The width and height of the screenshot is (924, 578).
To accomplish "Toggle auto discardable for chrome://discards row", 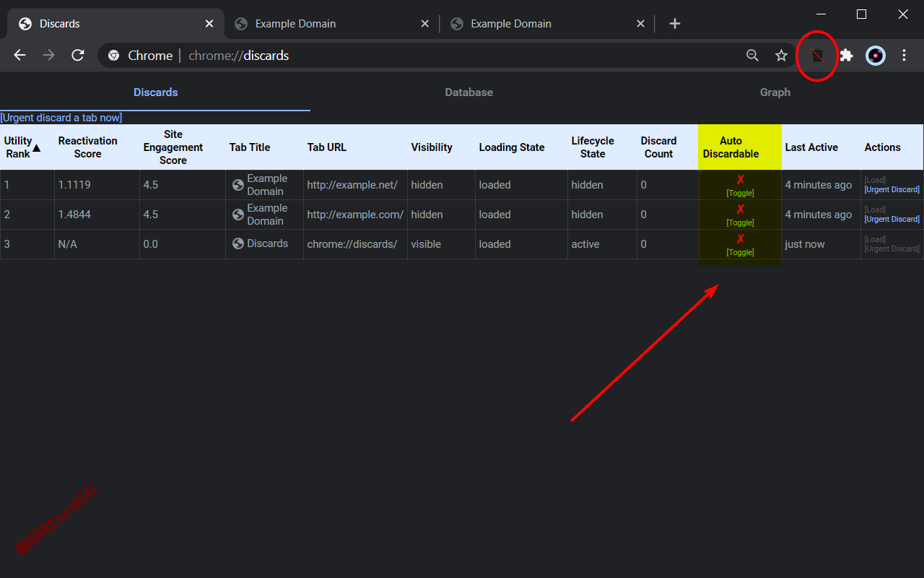I will point(740,253).
